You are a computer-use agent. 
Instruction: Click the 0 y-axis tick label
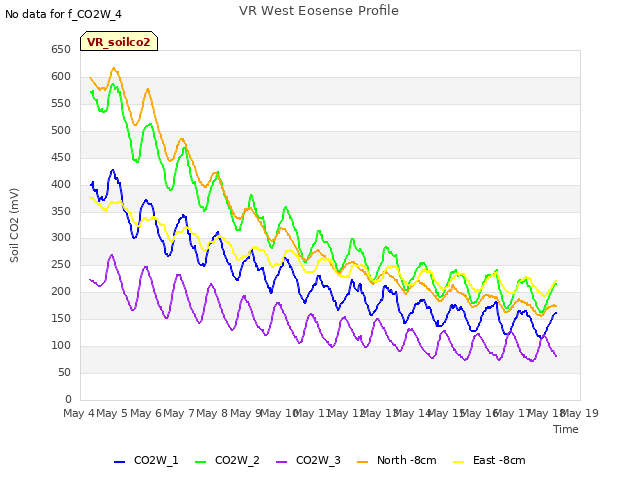68,399
